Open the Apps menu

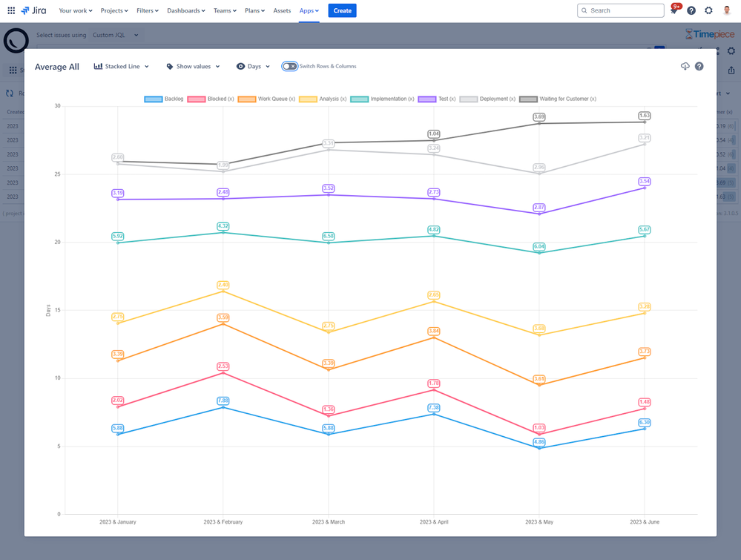tap(309, 10)
